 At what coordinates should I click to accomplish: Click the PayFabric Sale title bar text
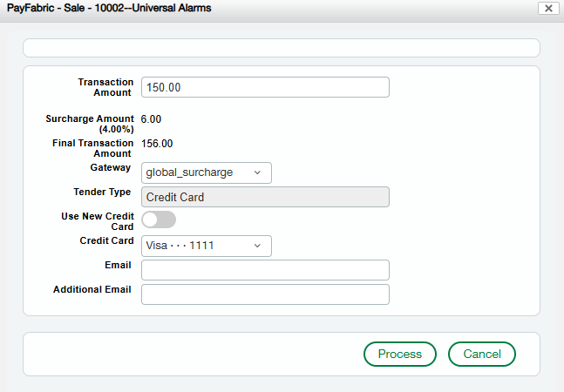(x=109, y=8)
